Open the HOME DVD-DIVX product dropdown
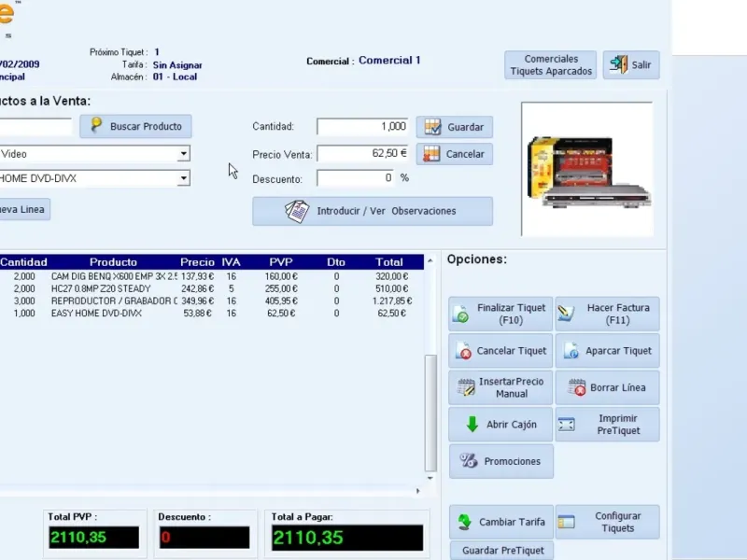 [x=183, y=178]
